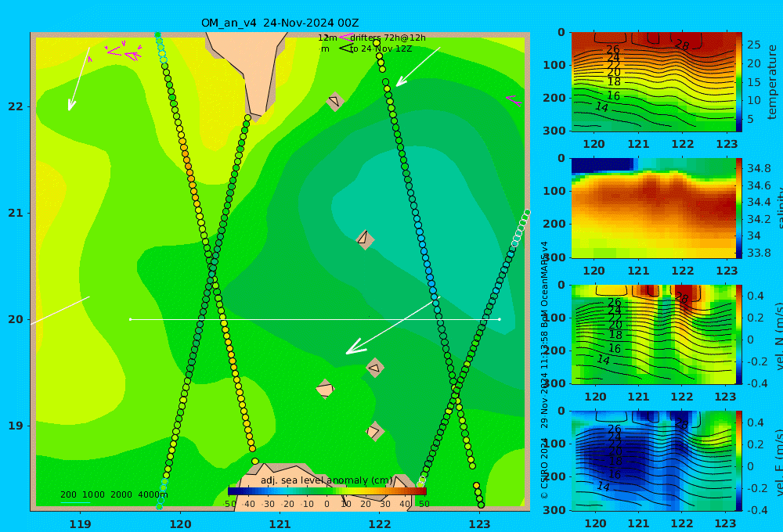
Task: Click the "to 24 Nov 12Z" legend text
Action: click(381, 49)
